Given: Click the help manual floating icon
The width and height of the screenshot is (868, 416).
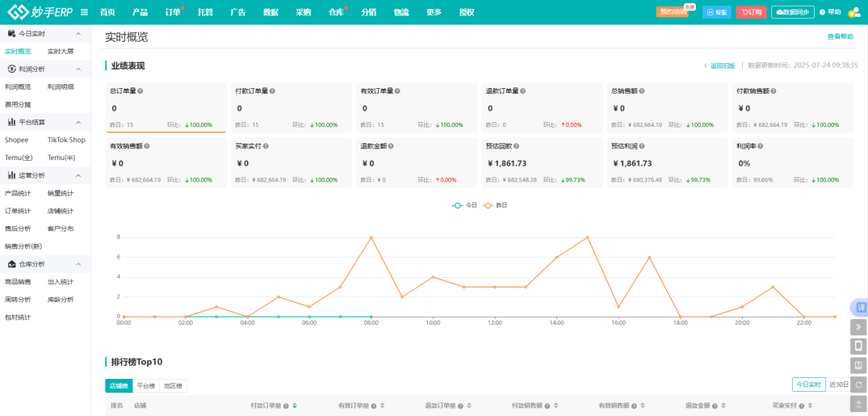Looking at the screenshot, I should pyautogui.click(x=858, y=365).
